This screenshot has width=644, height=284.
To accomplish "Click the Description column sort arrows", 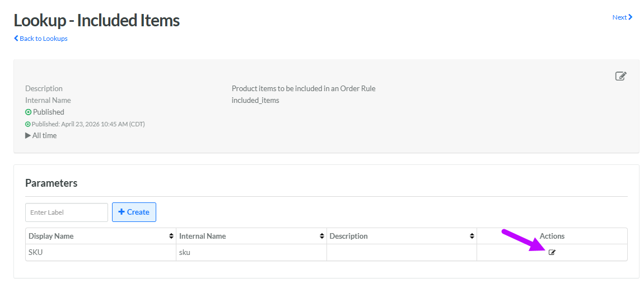I will click(472, 236).
